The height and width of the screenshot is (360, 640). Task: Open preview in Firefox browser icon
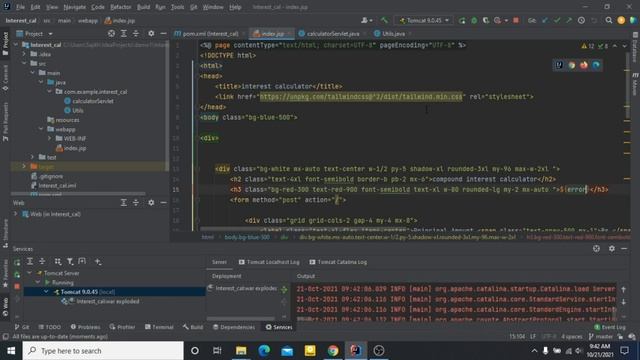click(x=584, y=65)
